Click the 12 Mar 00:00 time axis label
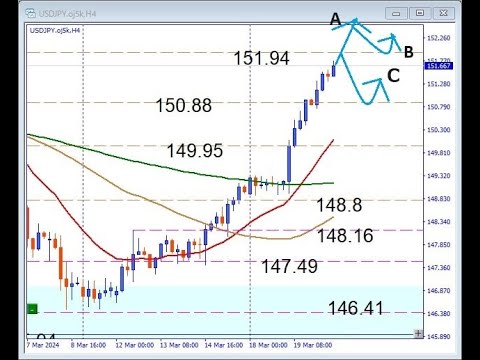The width and height of the screenshot is (480, 360). [135, 345]
